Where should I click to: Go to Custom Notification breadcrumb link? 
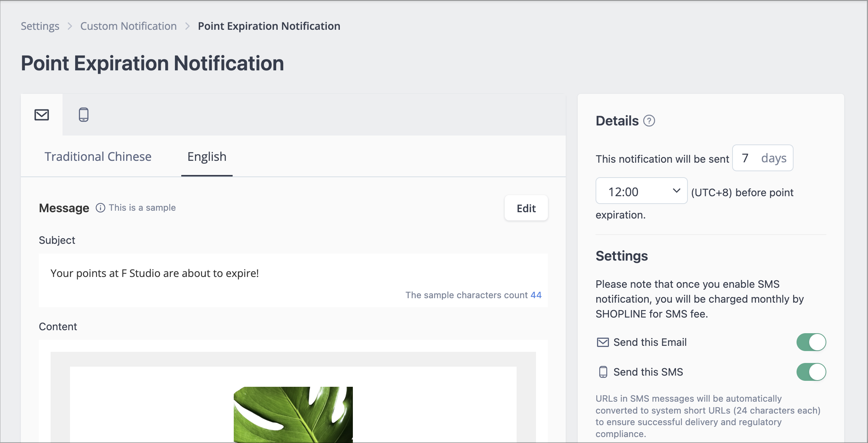[128, 26]
